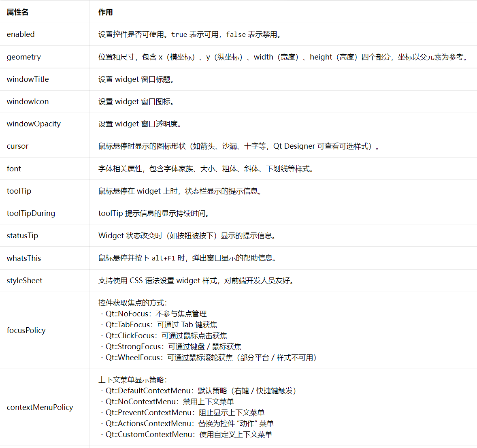Click the text '设置 widget 窗口透明度。'
This screenshot has width=477, height=448.
(x=140, y=124)
